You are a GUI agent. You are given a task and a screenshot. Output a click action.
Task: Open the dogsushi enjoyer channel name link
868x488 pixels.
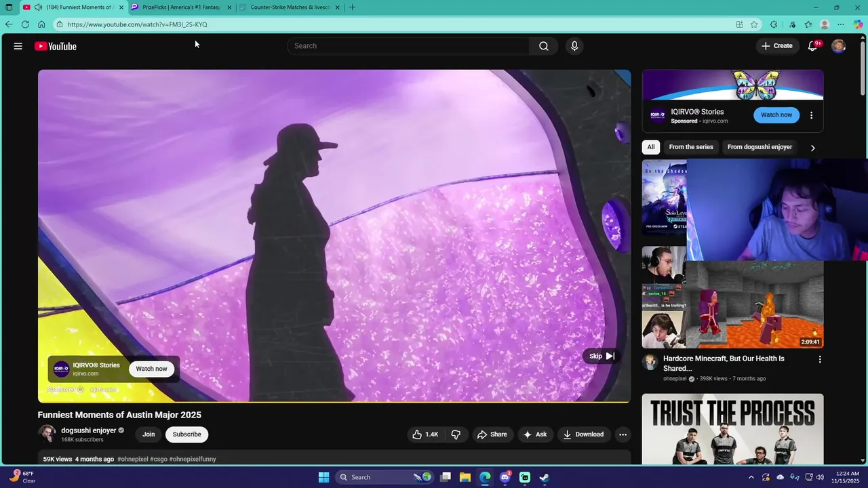[89, 430]
